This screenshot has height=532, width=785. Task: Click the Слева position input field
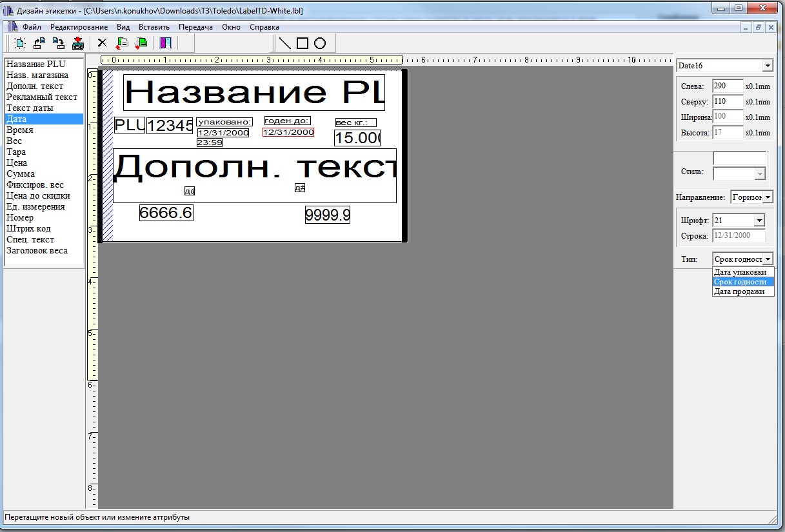coord(728,86)
